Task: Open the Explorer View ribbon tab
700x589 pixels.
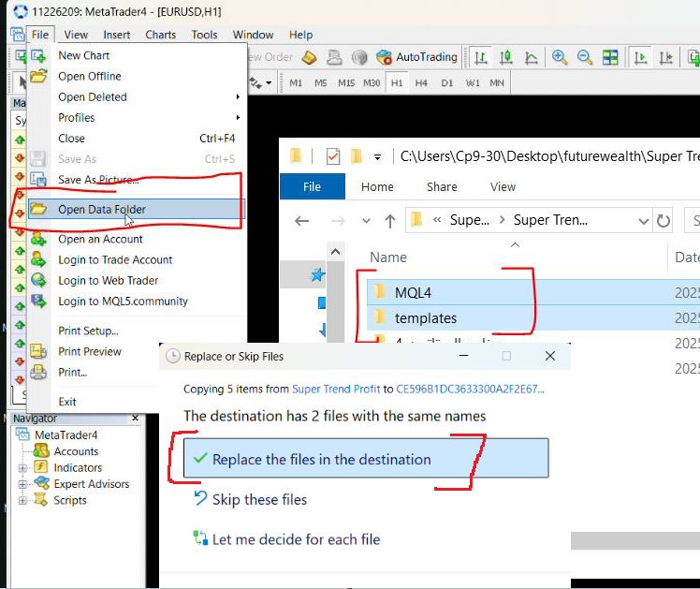Action: point(503,186)
